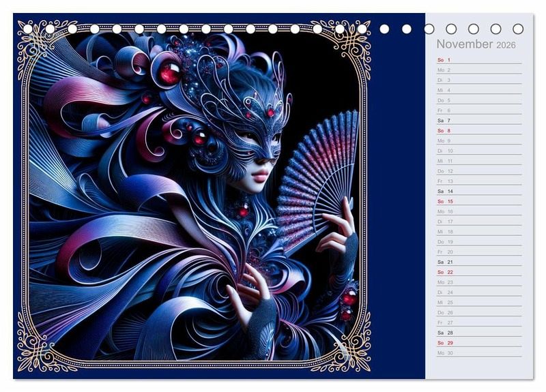Choose Sunday row So 8
Screen dimensions: 546x392
click(479, 130)
